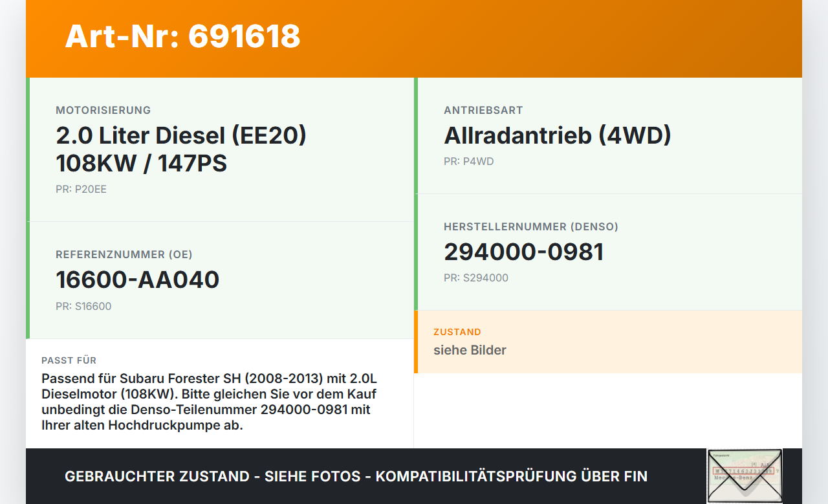The width and height of the screenshot is (828, 504).
Task: Click the PASST FÜR label
Action: pyautogui.click(x=69, y=360)
